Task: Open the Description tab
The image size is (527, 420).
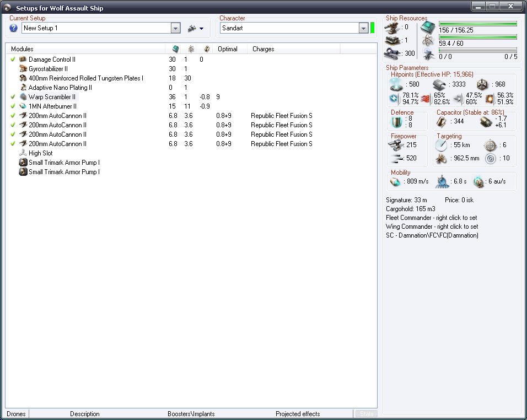Action: pyautogui.click(x=85, y=413)
